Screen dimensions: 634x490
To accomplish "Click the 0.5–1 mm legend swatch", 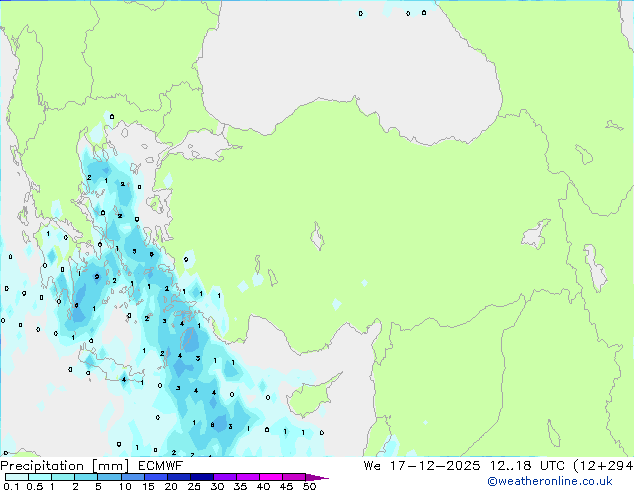I will coord(40,477).
